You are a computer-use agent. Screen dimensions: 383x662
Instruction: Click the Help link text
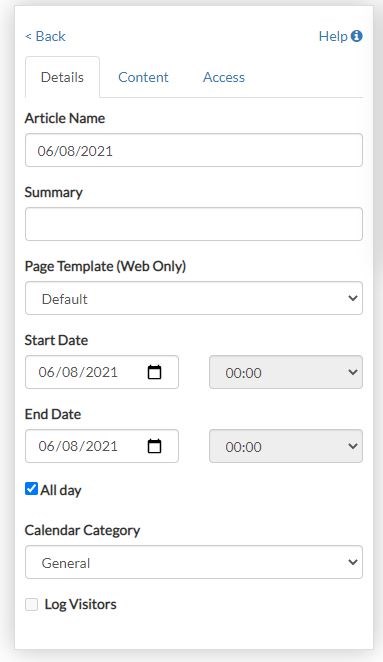[x=333, y=36]
